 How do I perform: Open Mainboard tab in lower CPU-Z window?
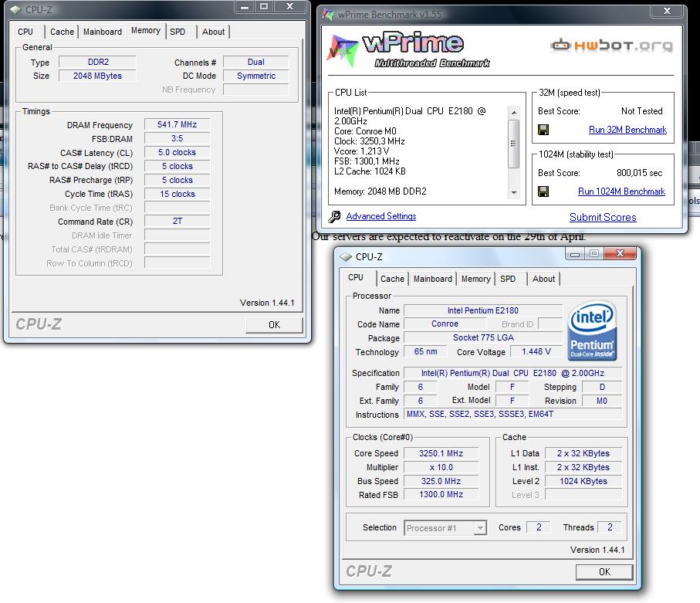pos(433,279)
